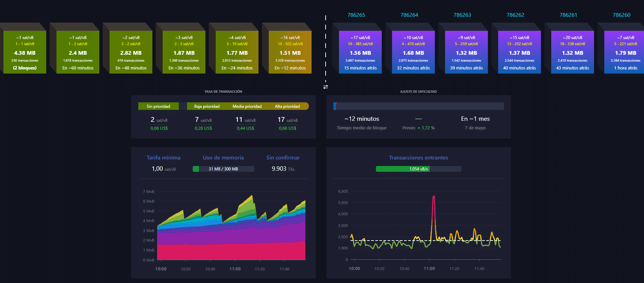Click block height link 786264
The image size is (644, 283).
[409, 15]
